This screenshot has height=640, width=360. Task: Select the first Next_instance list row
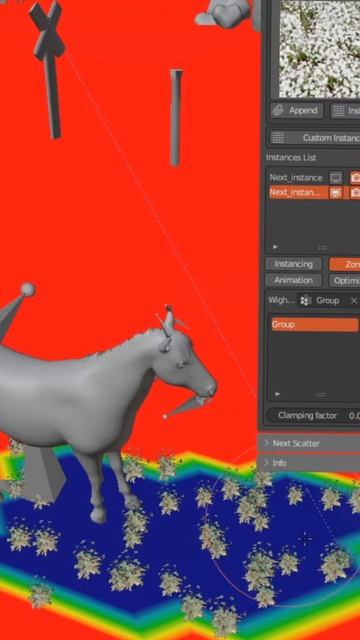click(296, 178)
